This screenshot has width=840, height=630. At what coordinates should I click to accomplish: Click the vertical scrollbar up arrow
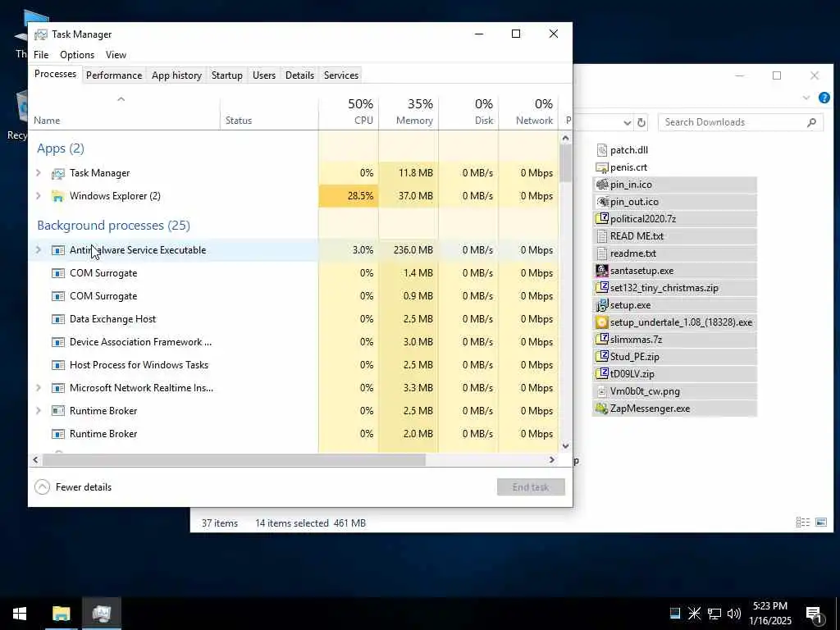point(565,138)
